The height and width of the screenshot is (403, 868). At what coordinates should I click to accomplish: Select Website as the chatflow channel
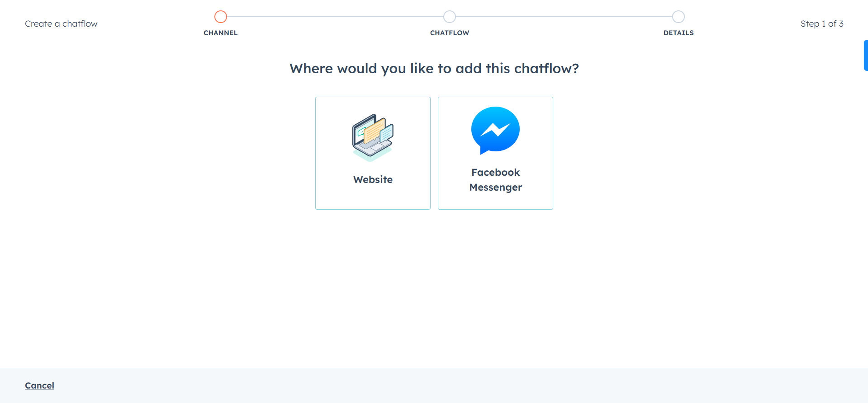pos(372,153)
